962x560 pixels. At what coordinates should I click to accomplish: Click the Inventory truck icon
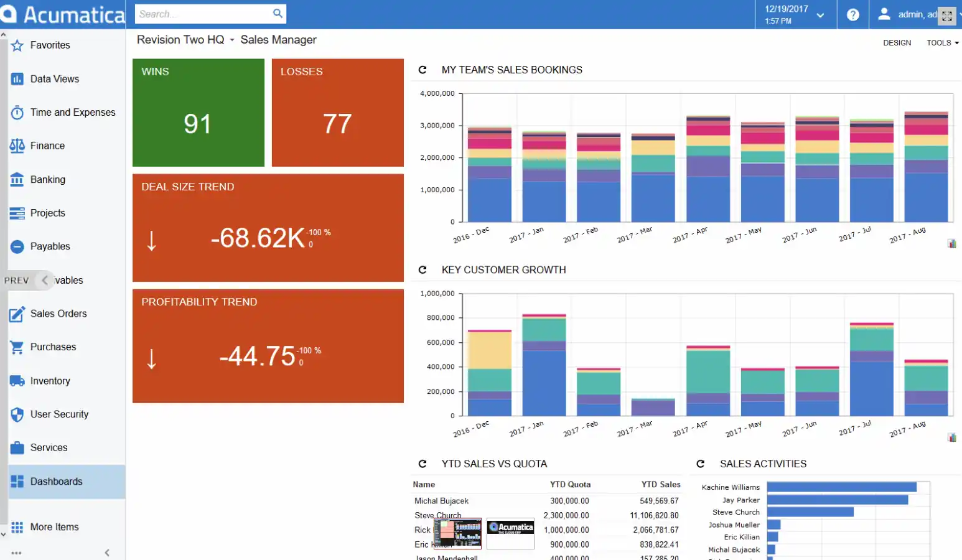coord(17,381)
